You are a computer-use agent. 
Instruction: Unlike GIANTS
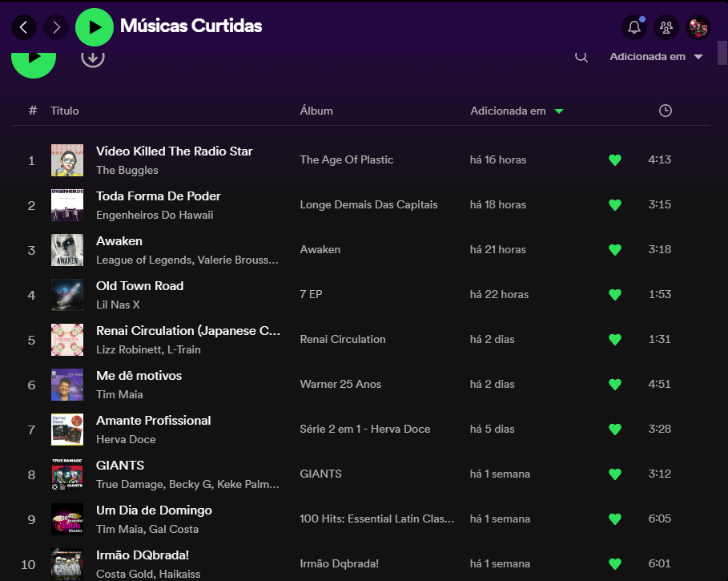pyautogui.click(x=615, y=474)
